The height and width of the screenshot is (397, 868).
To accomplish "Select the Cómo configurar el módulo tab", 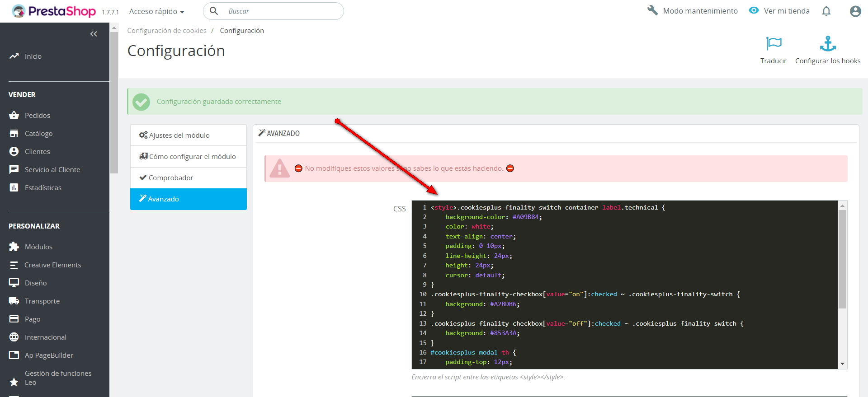I will coord(189,156).
